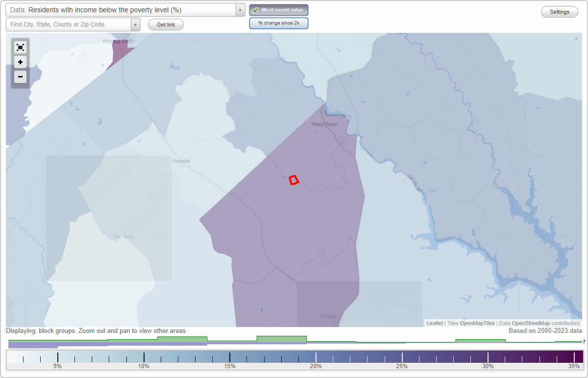
Task: Zoom out using the minus icon
Action: 20,77
